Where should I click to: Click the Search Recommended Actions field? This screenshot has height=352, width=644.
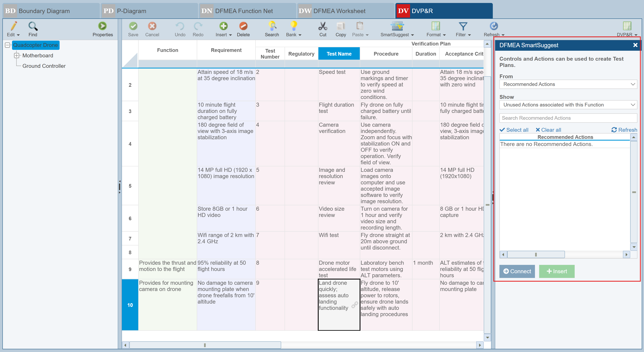tap(568, 118)
